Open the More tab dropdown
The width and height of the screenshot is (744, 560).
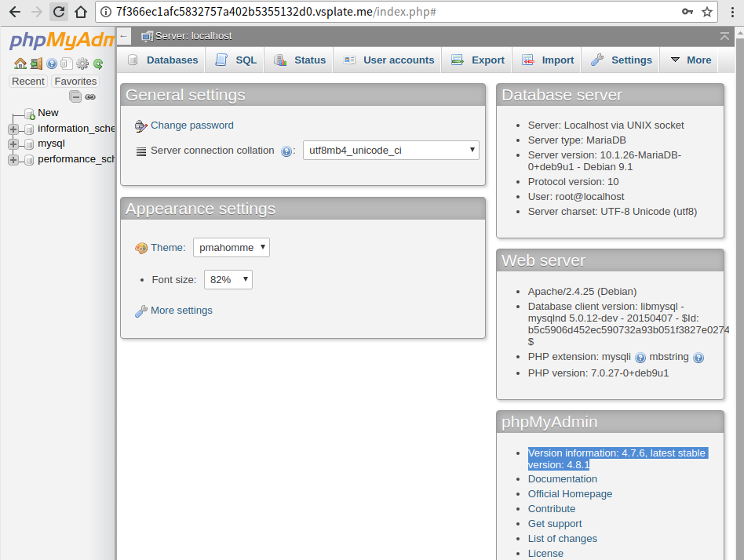point(691,60)
